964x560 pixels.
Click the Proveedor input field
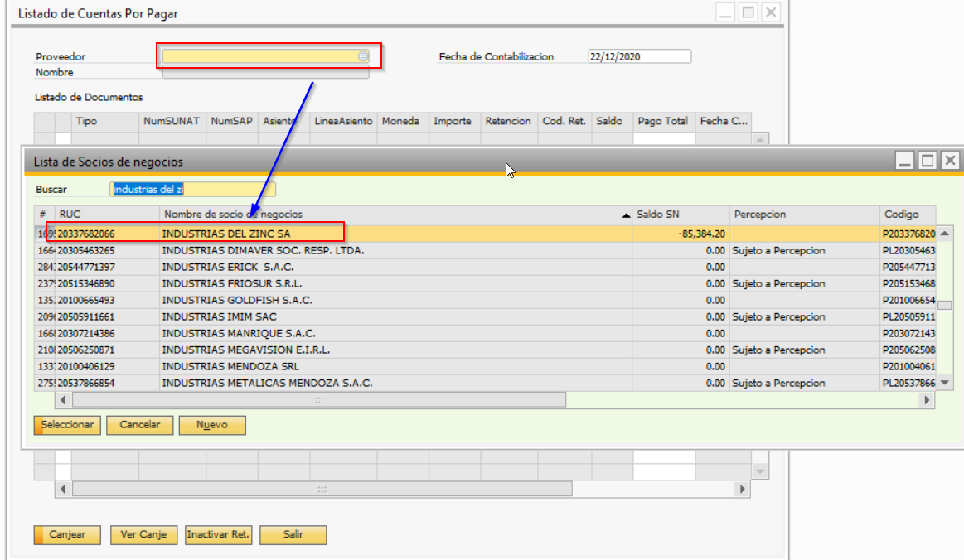265,56
